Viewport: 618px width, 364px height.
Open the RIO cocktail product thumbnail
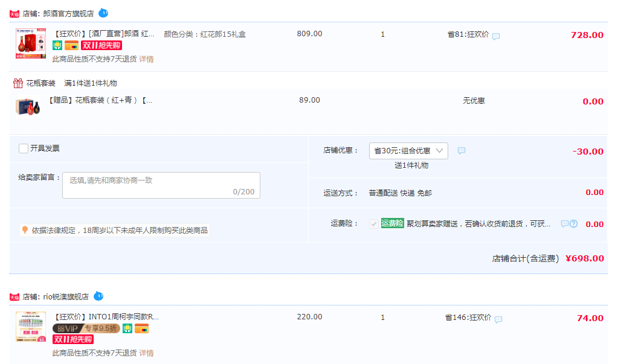[x=31, y=327]
